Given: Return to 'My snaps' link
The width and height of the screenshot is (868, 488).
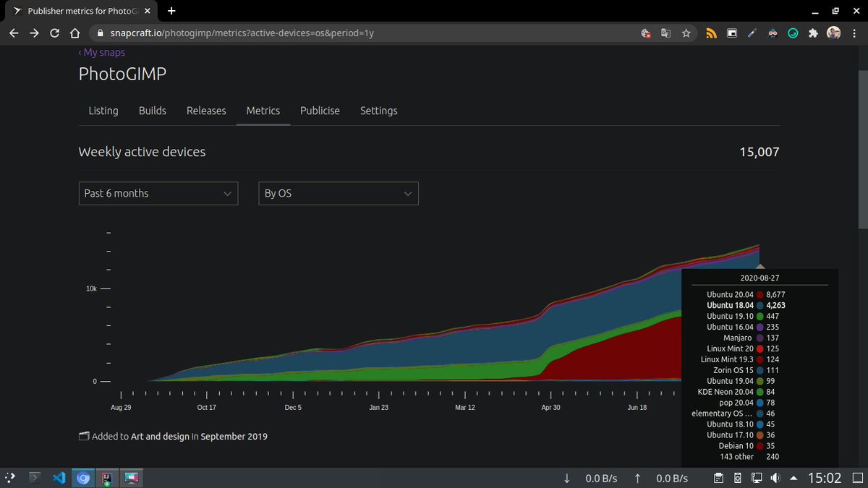Looking at the screenshot, I should [102, 52].
